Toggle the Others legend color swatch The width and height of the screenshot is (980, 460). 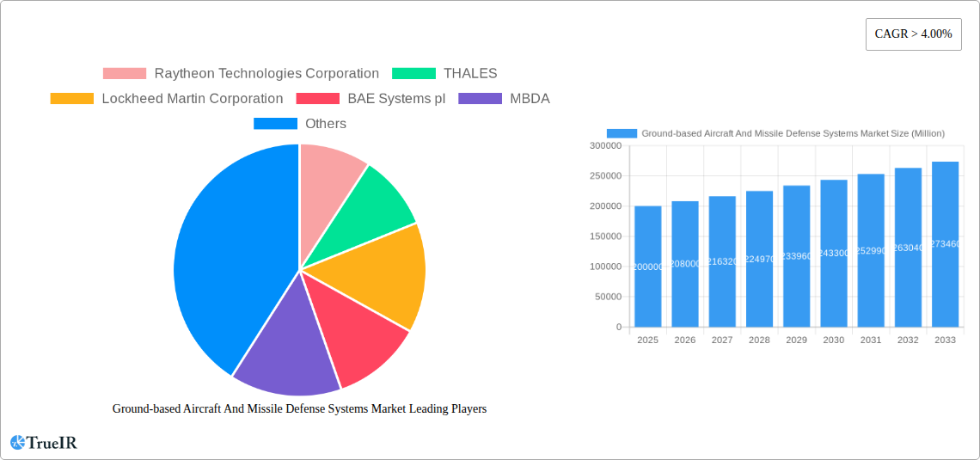click(x=275, y=123)
